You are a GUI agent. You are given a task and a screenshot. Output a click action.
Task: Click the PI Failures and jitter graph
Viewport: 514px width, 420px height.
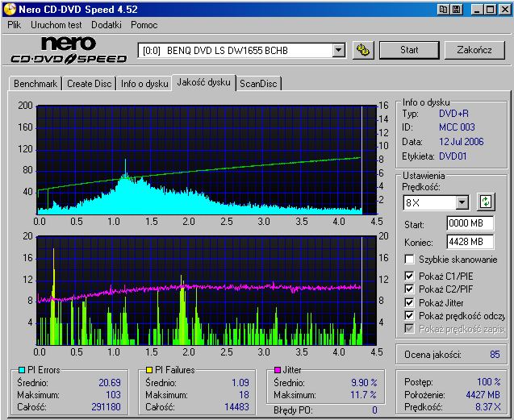(207, 290)
